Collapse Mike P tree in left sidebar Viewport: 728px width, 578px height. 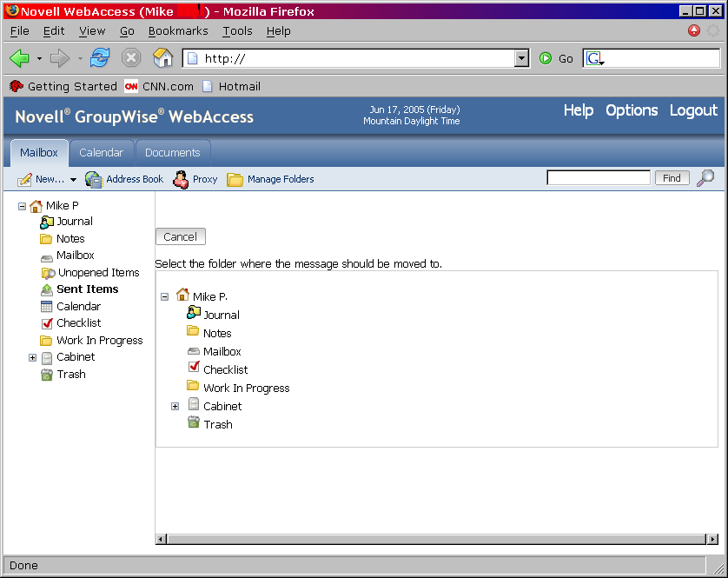(22, 206)
